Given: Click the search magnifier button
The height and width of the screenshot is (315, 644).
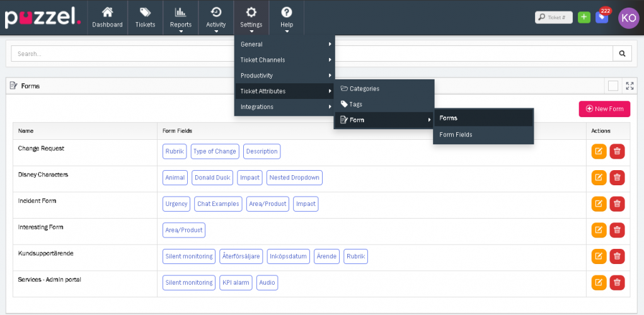Looking at the screenshot, I should coord(622,54).
